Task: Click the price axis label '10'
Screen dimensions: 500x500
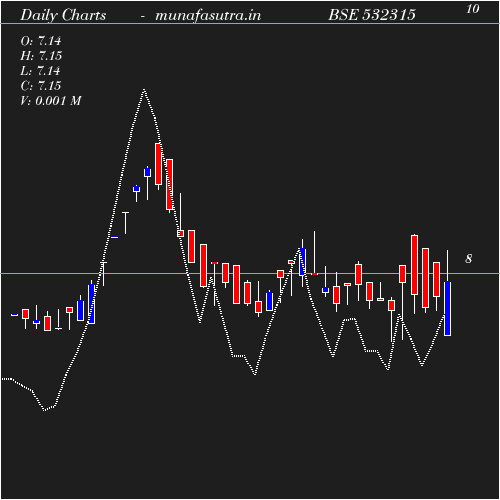Action: tap(473, 9)
